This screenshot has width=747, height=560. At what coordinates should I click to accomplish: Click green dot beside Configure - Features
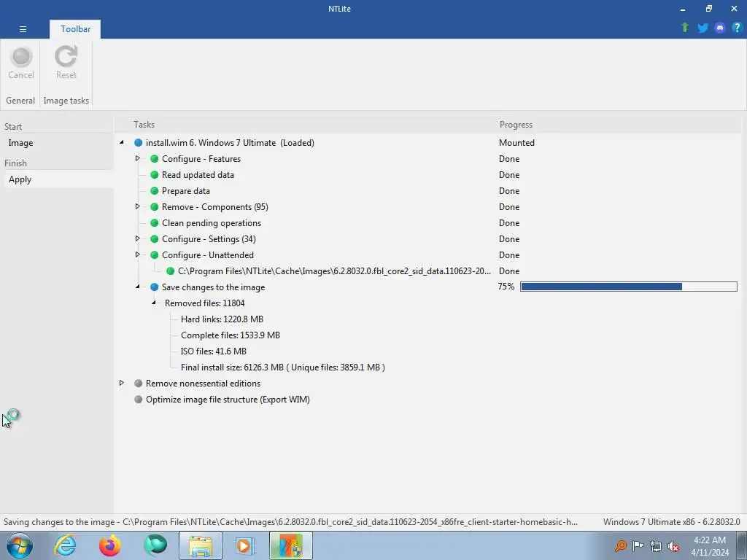[x=155, y=158]
